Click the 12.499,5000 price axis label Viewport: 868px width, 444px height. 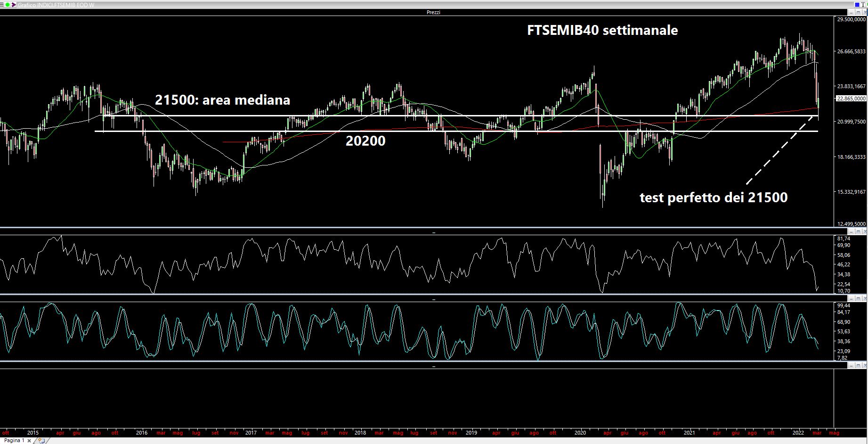[x=852, y=224]
